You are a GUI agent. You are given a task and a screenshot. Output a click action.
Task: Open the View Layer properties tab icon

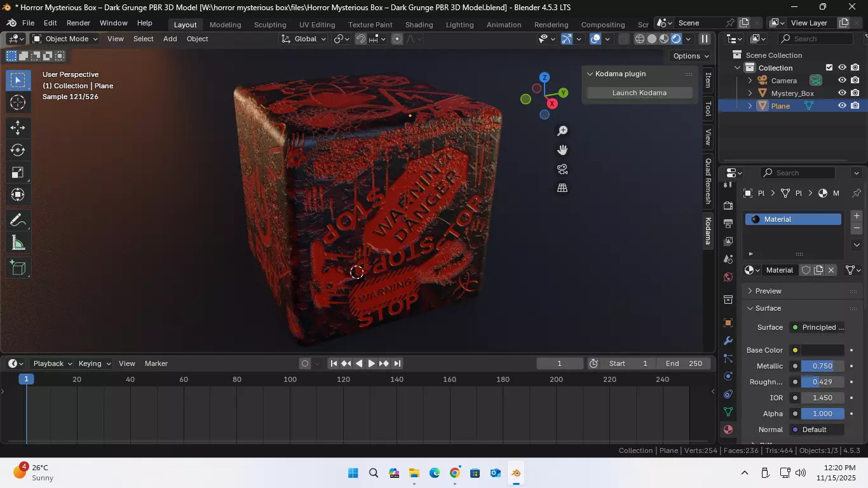point(728,241)
